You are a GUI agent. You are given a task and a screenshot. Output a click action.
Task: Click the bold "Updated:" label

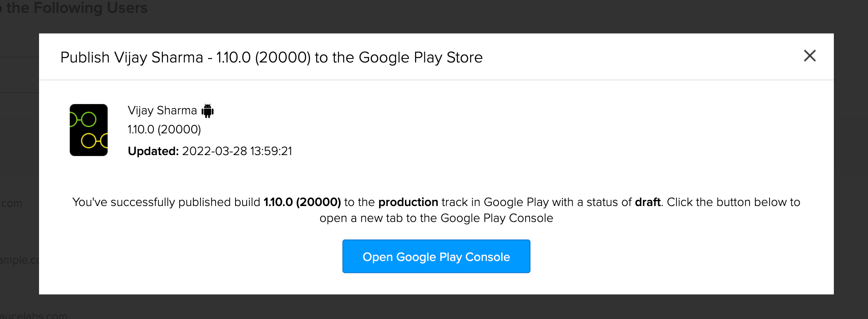[153, 151]
